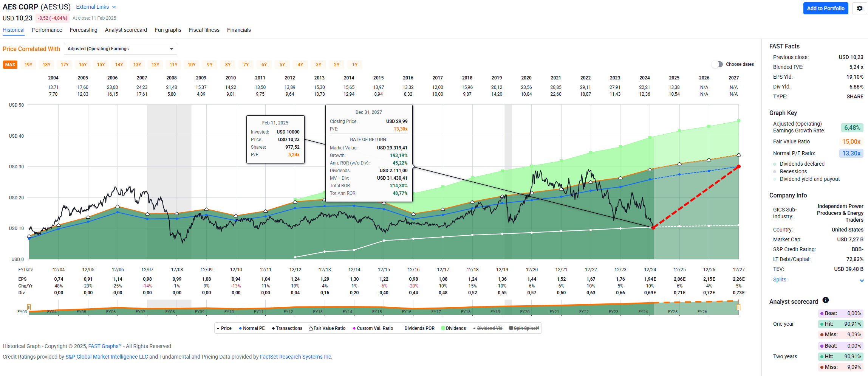Image resolution: width=868 pixels, height=376 pixels.
Task: Open the S&P Global Market Intelligence LLC link
Action: (106, 356)
